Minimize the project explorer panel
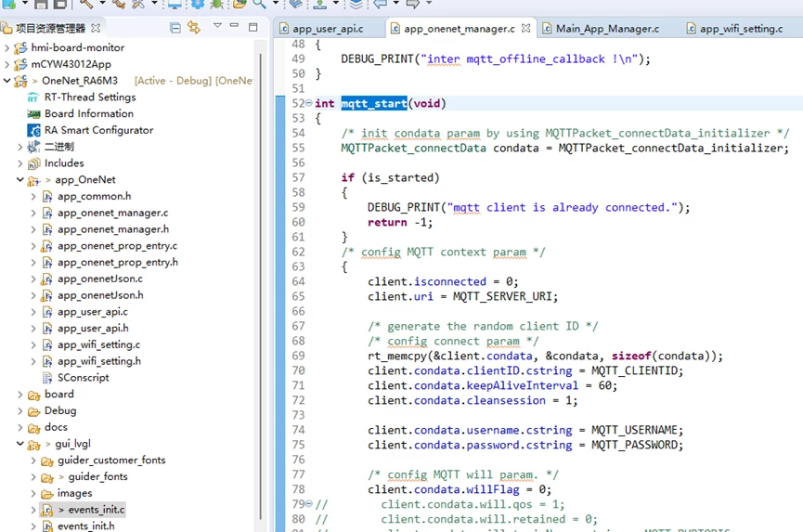 [234, 28]
